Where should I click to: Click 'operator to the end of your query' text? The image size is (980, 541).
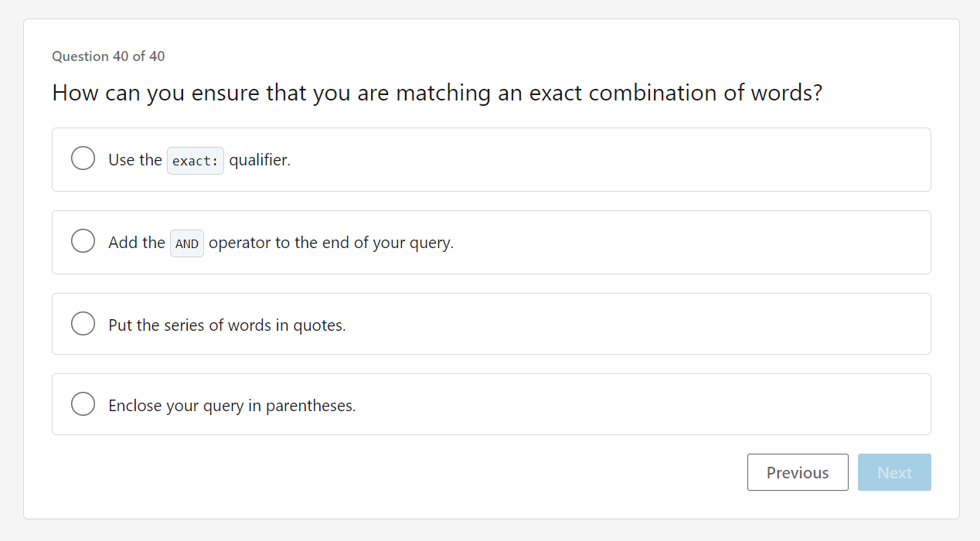click(x=331, y=243)
